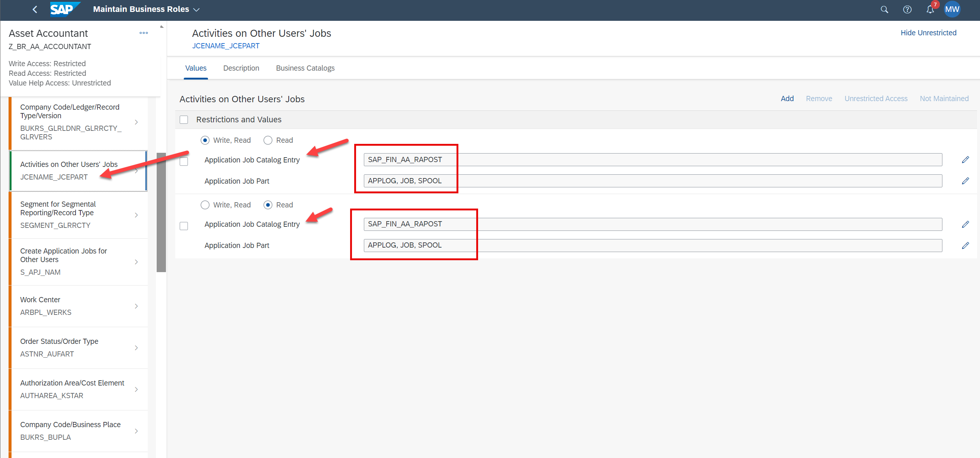The height and width of the screenshot is (458, 980).
Task: Switch to the Values tab
Action: click(x=196, y=68)
